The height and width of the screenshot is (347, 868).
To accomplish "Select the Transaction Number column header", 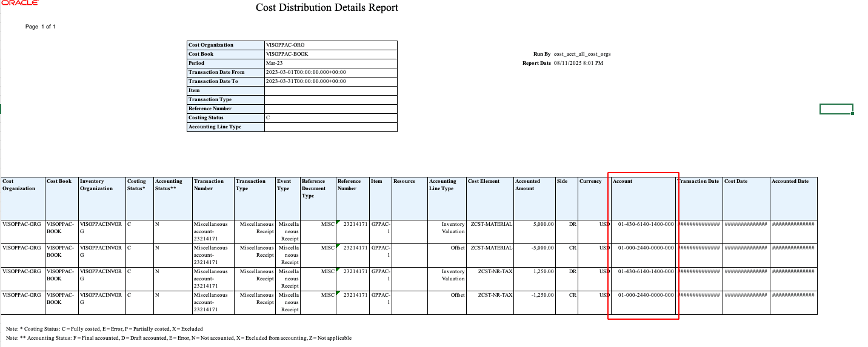I will coord(213,198).
